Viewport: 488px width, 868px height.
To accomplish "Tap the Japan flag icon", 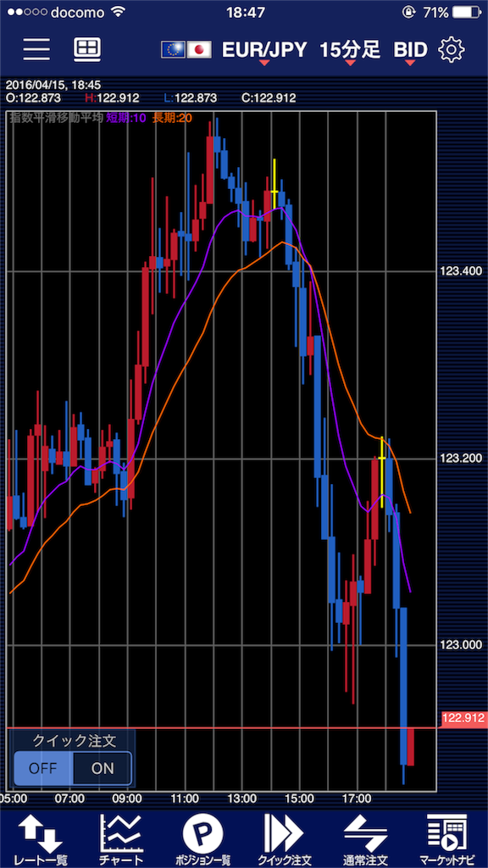I will (199, 50).
